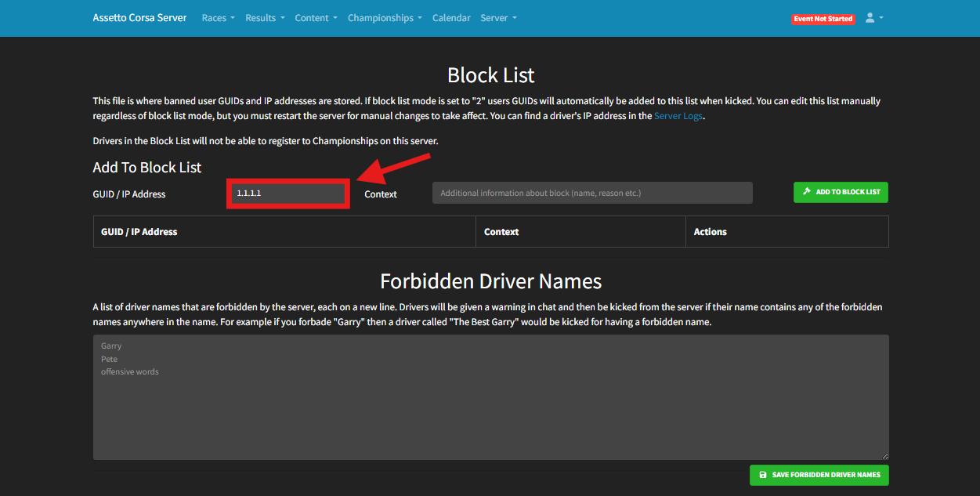
Task: Expand the Content dropdown menu
Action: pyautogui.click(x=316, y=18)
